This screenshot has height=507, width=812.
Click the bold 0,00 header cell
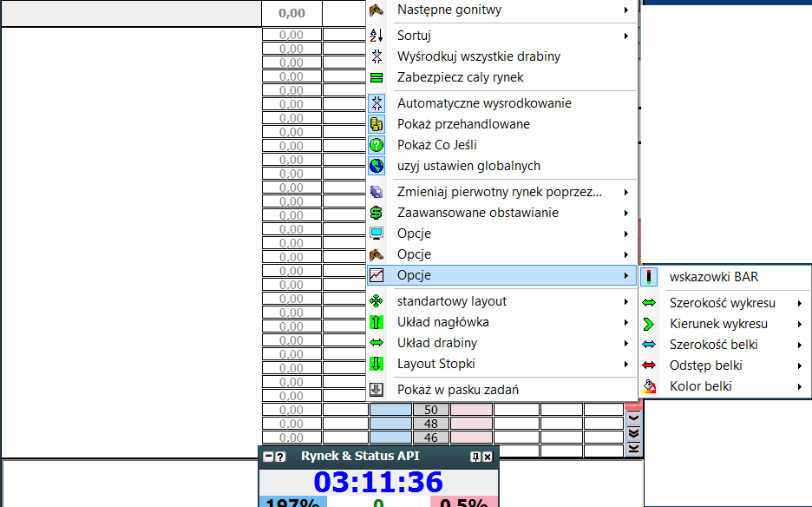tap(291, 13)
